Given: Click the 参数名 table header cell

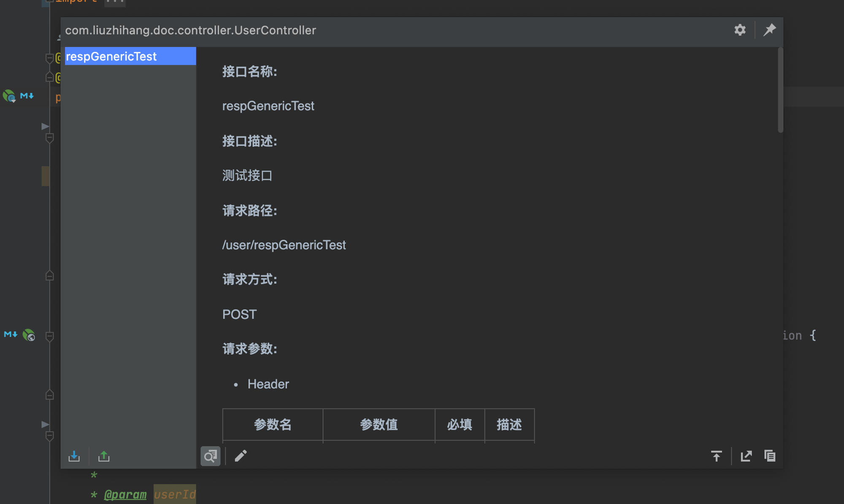Looking at the screenshot, I should [273, 425].
